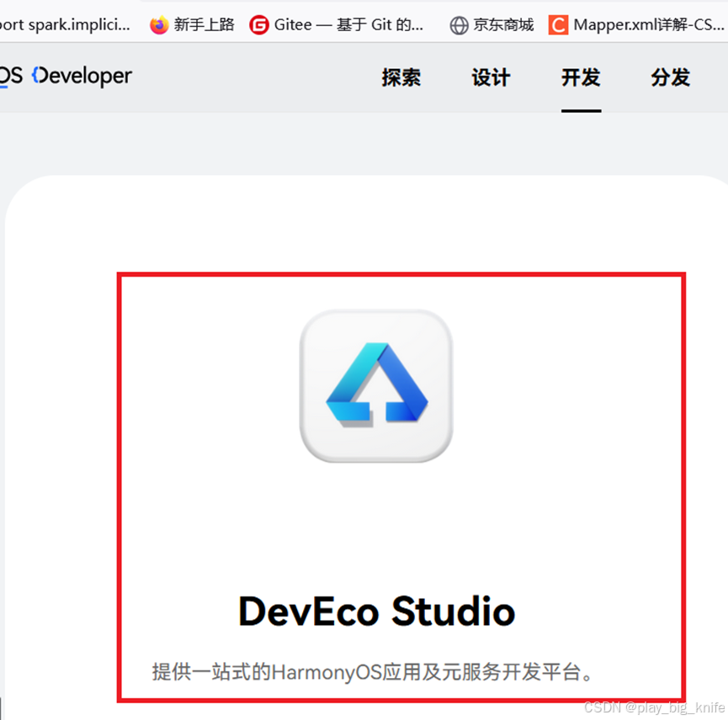Click the 提供一站式的HarmonyOS应用及元服务开发平台 description
This screenshot has height=720, width=728.
tap(373, 672)
